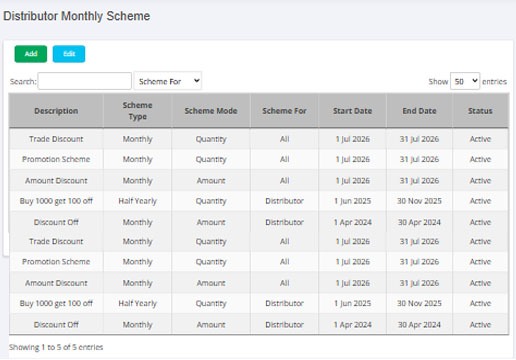Screen dimensions: 516x360
Task: Sort by the End Date column header
Action: click(419, 111)
